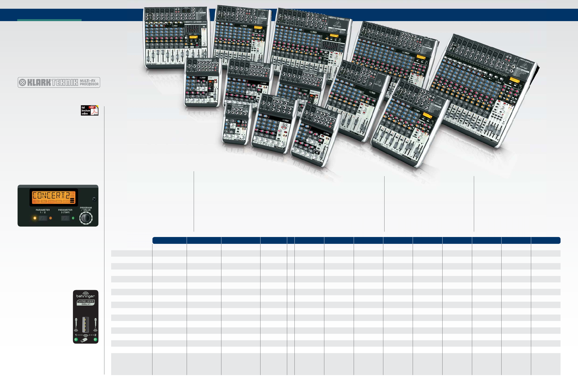578x392 pixels.
Task: Click the USB slot on the wireless panel
Action: point(85,324)
